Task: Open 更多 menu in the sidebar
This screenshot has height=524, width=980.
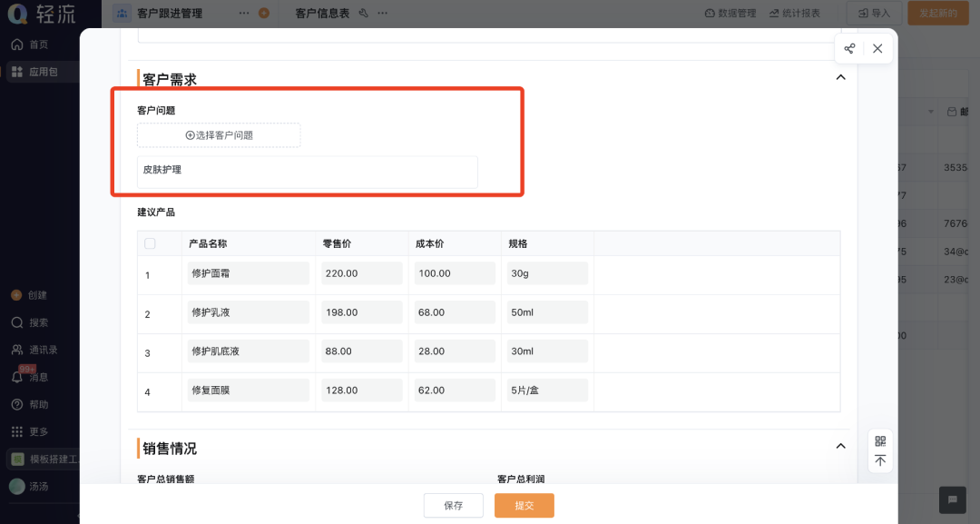Action: click(30, 431)
